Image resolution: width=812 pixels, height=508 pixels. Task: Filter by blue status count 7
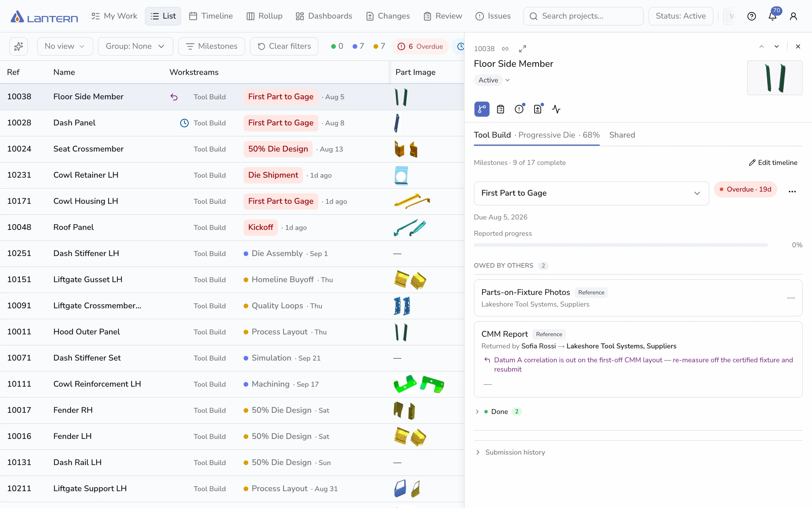tap(358, 46)
